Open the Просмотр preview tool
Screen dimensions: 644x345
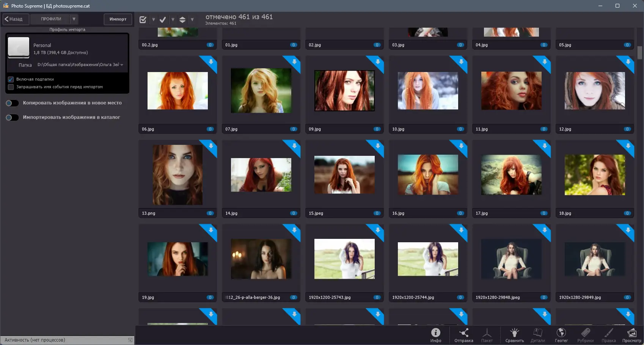631,335
